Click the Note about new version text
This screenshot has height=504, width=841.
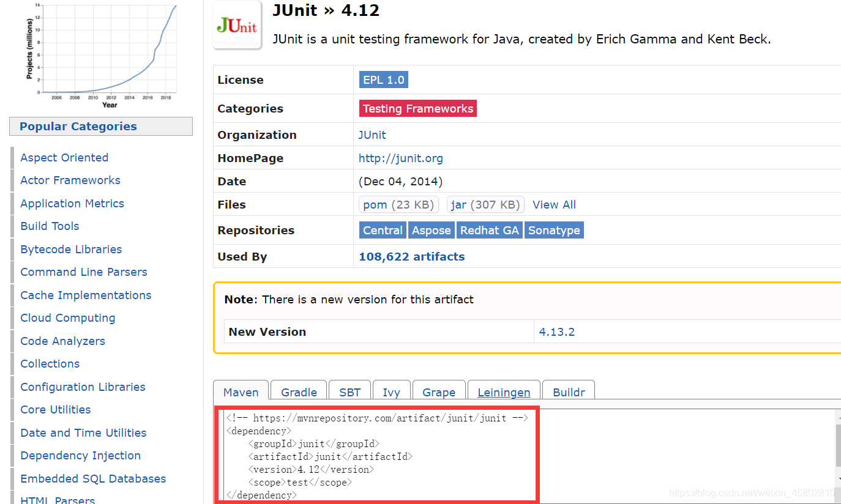349,300
